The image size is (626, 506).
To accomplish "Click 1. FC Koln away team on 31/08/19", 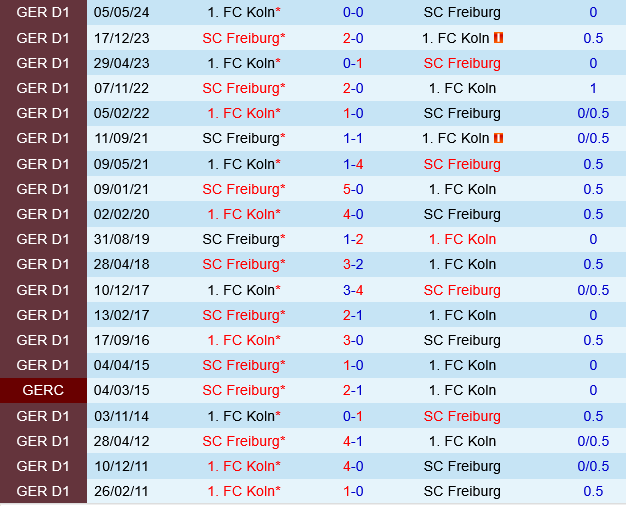I will pos(462,240).
